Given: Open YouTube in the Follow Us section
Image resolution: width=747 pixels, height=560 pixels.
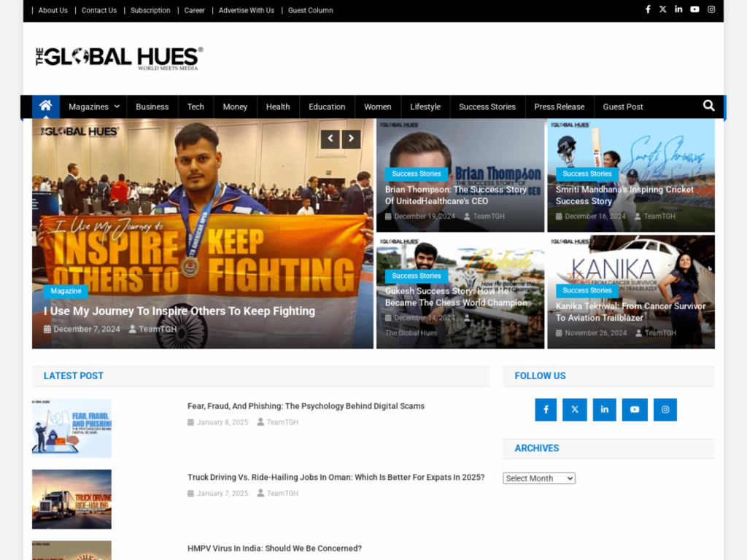Looking at the screenshot, I should tap(634, 409).
